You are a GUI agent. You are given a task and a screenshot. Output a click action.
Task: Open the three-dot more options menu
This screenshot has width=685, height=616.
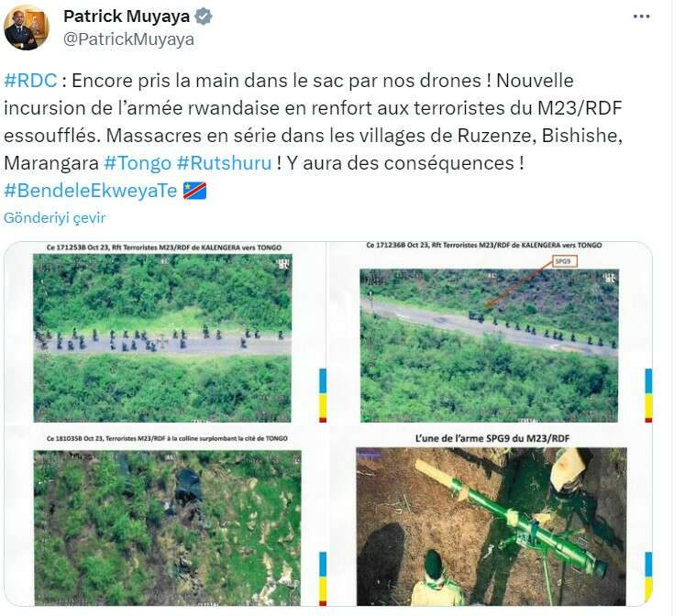[x=641, y=16]
